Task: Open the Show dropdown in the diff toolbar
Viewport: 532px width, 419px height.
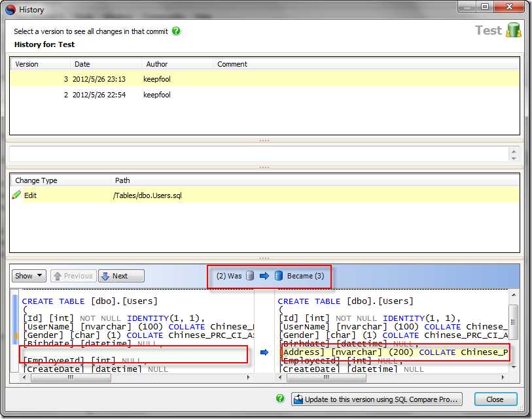Action: coord(30,276)
